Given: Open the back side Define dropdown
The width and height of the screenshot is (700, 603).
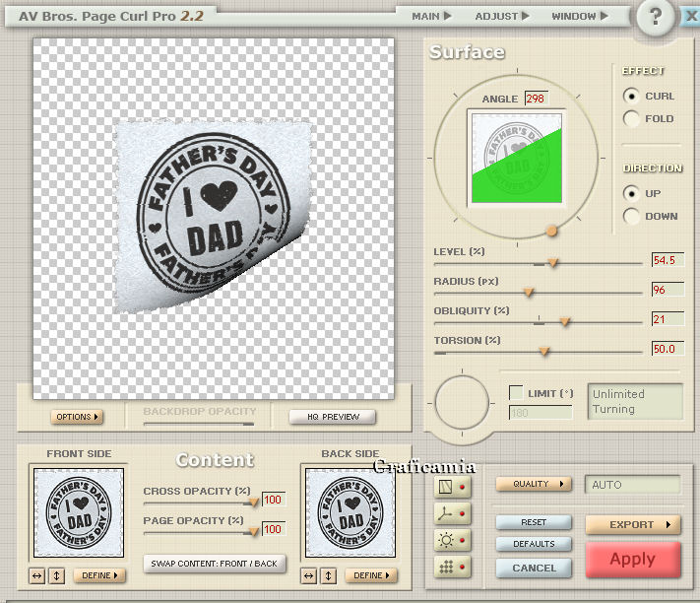Looking at the screenshot, I should 371,575.
